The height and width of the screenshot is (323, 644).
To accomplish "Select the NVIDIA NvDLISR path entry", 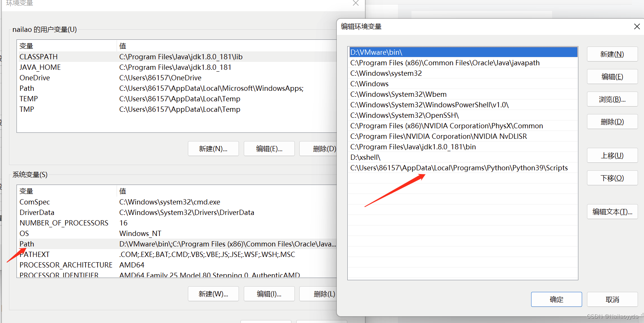I will (463, 136).
